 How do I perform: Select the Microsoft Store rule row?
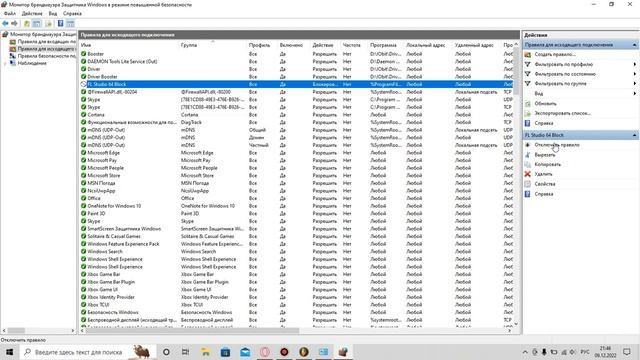297,176
